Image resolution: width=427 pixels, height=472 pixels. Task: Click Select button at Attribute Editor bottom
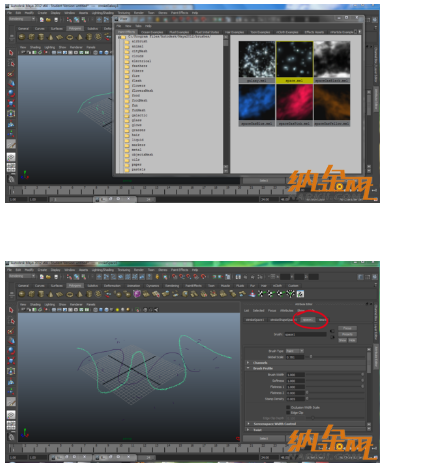pos(264,439)
